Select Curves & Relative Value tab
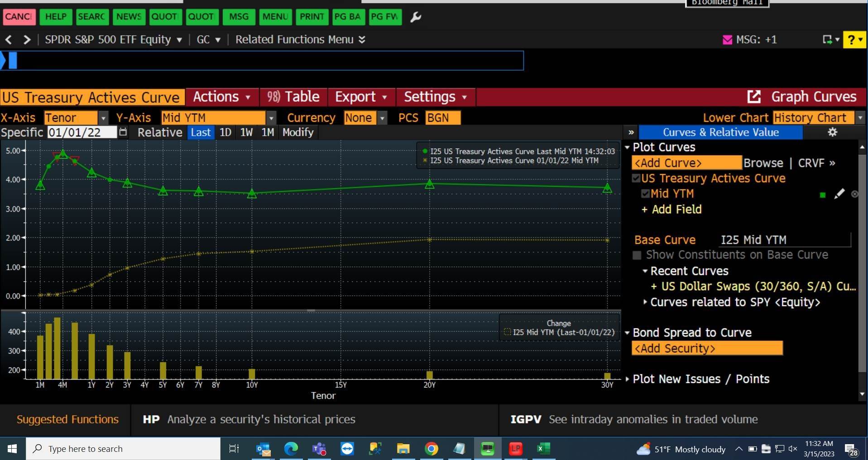 [x=721, y=133]
